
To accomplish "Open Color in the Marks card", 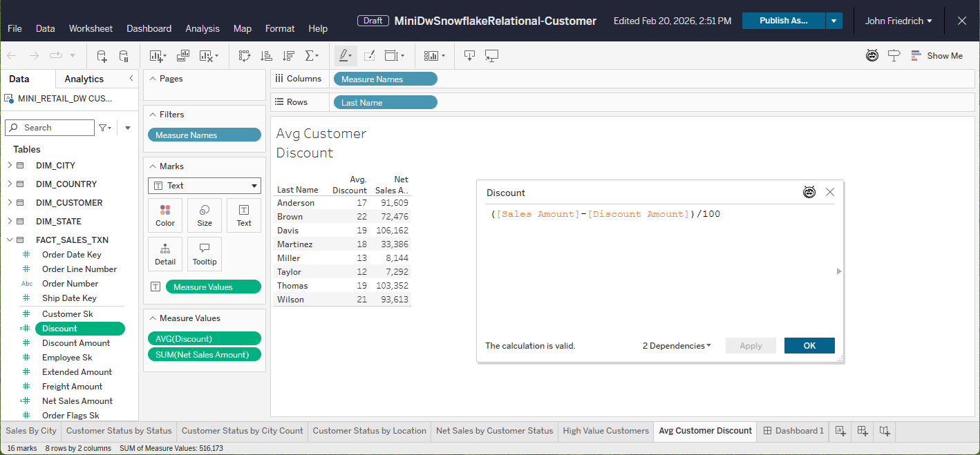I will click(x=165, y=215).
